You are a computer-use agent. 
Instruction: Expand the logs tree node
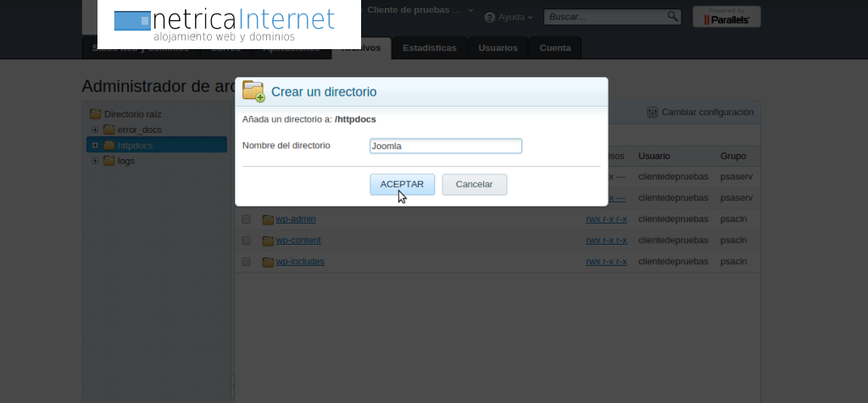point(96,161)
